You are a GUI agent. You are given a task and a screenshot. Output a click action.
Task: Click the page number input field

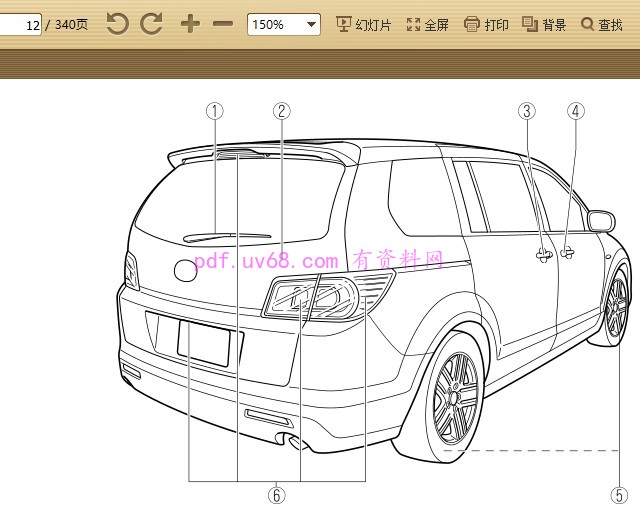20,24
